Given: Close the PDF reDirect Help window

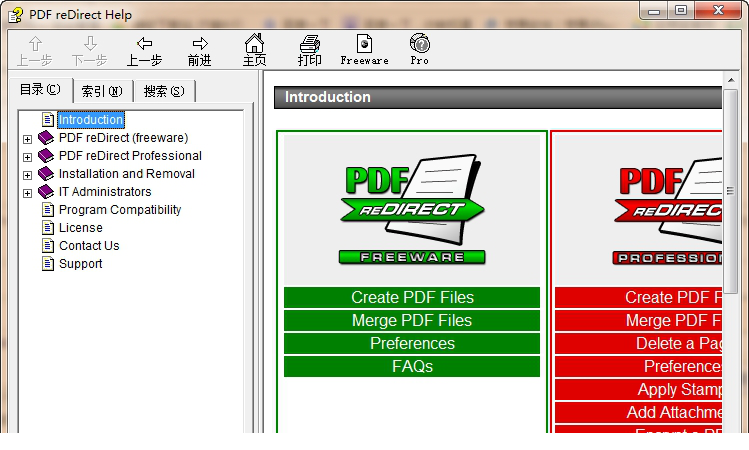Looking at the screenshot, I should [x=718, y=11].
